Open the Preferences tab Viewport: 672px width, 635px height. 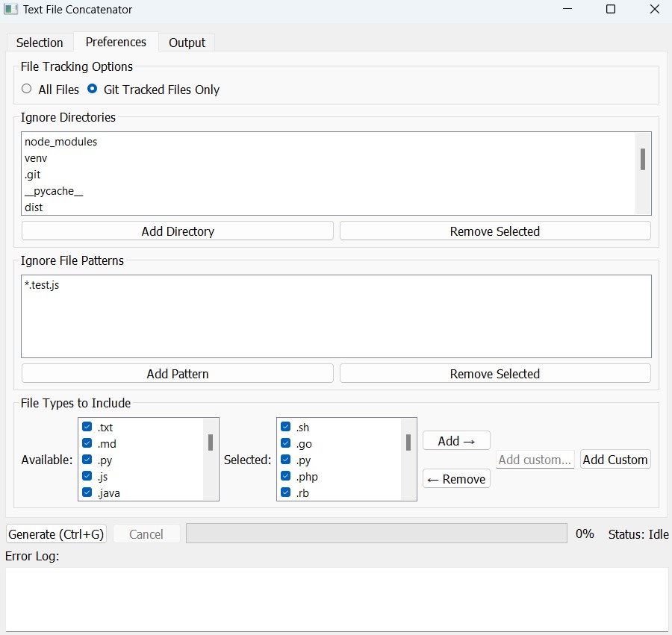tap(116, 42)
